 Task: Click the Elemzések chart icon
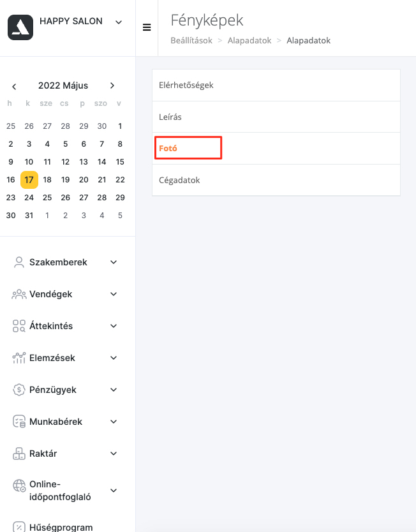[19, 358]
